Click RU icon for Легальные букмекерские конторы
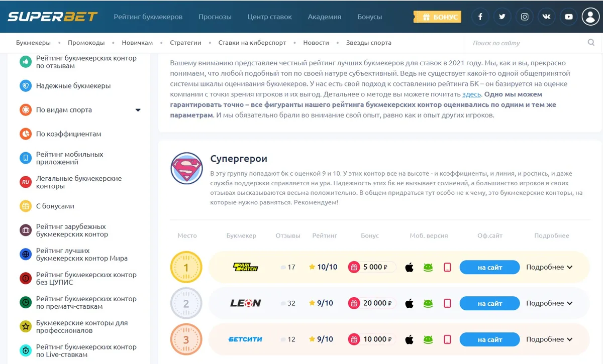The height and width of the screenshot is (364, 603). [x=26, y=182]
